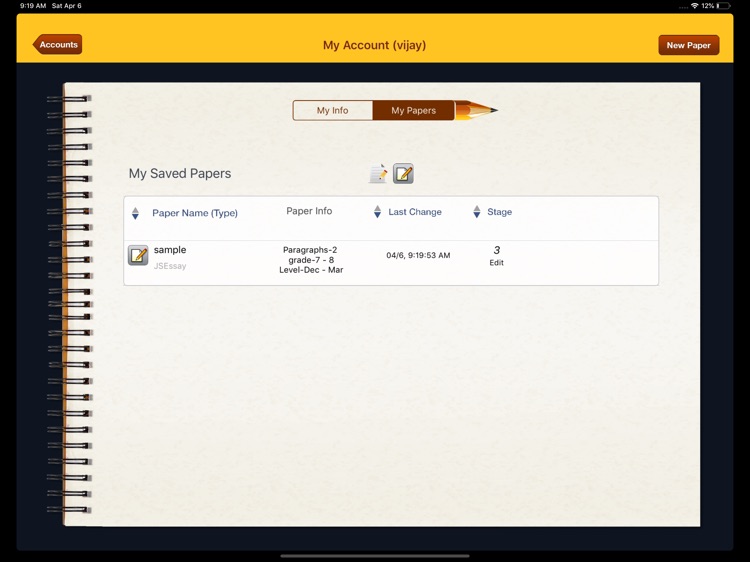Select the My Papers tab
The height and width of the screenshot is (562, 750).
(x=413, y=110)
